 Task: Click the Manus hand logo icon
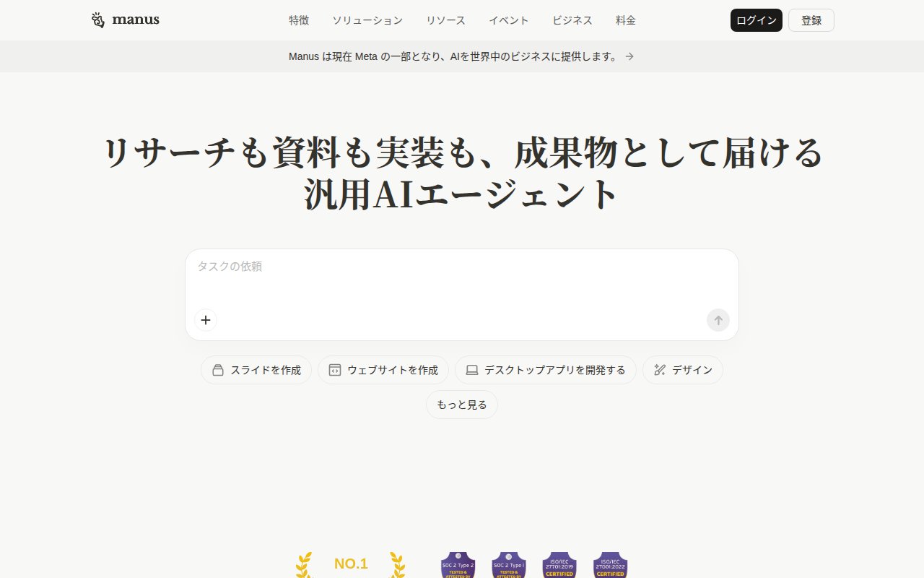coord(98,20)
